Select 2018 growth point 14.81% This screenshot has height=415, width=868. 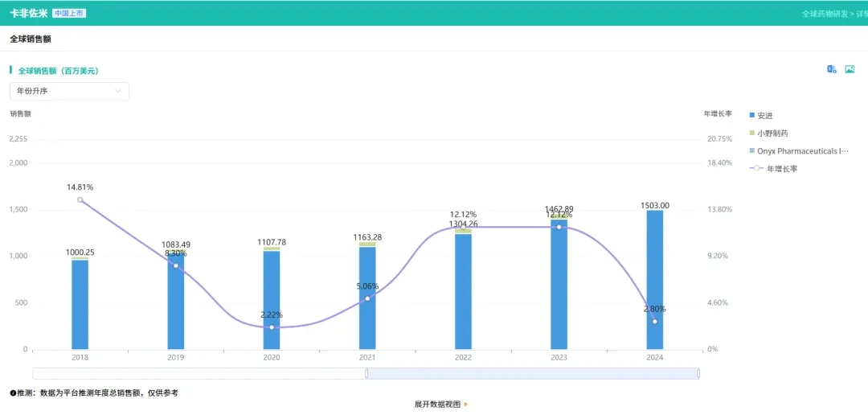pos(80,199)
